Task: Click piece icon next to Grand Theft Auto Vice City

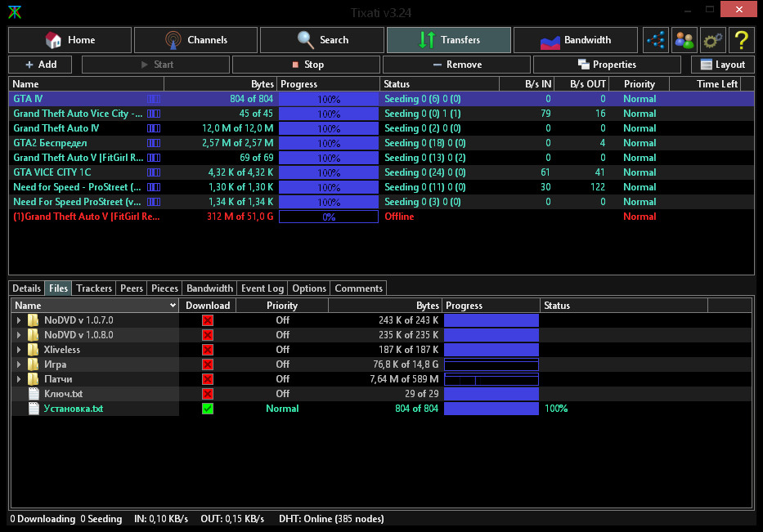Action: tap(154, 114)
